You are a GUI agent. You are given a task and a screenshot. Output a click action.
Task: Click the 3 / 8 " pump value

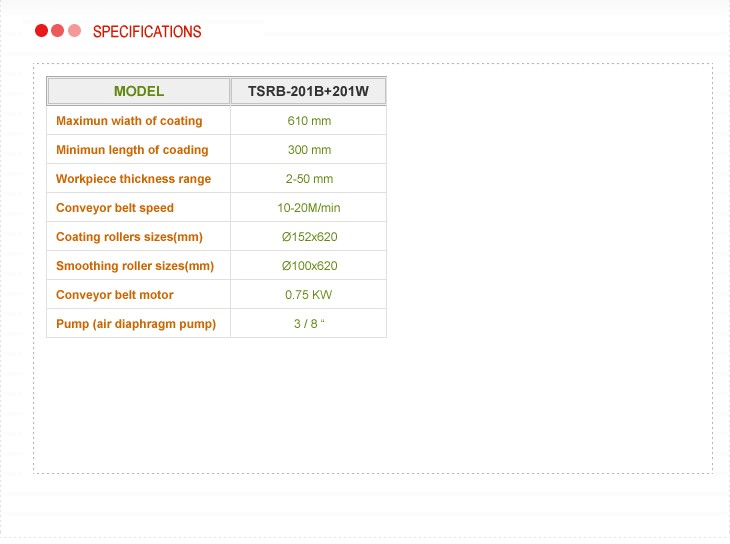(x=309, y=324)
